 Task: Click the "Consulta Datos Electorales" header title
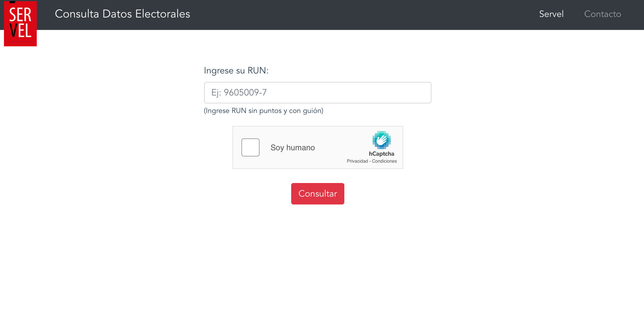coord(122,14)
